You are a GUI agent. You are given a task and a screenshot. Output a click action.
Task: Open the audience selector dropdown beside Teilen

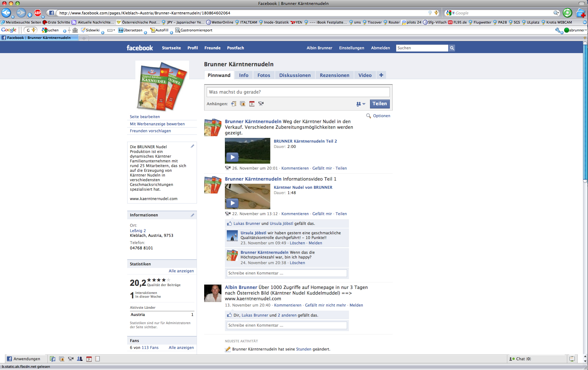pyautogui.click(x=361, y=104)
